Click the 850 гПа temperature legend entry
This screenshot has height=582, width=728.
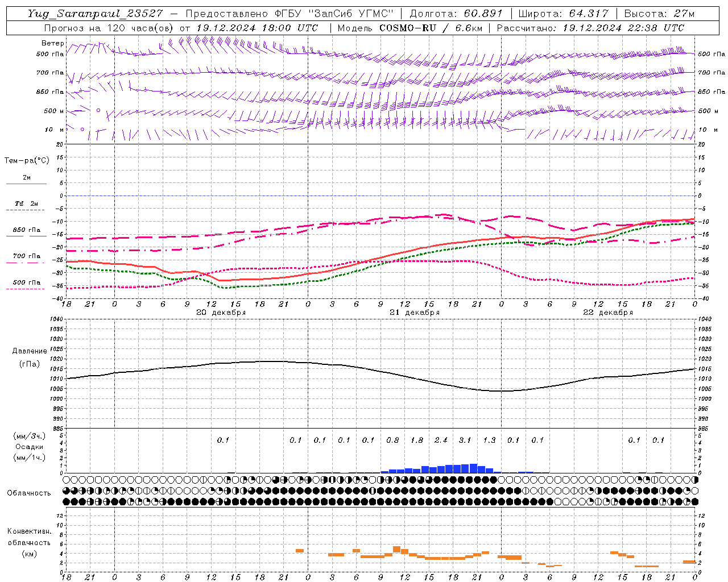click(26, 230)
